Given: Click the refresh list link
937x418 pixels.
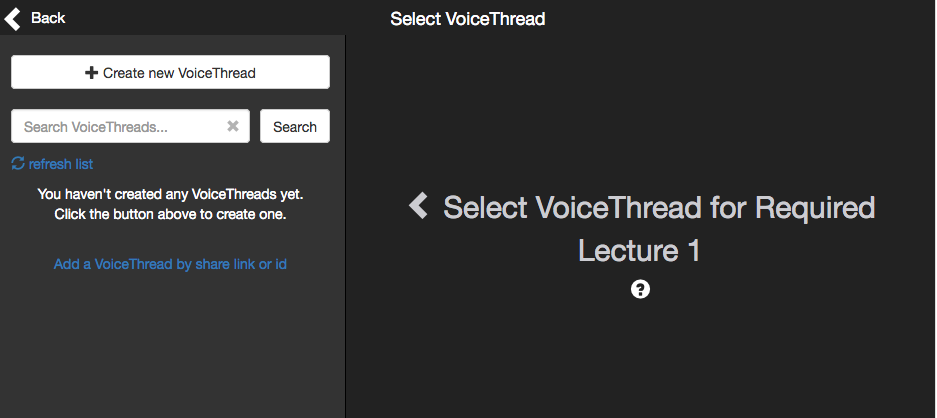Looking at the screenshot, I should [61, 164].
